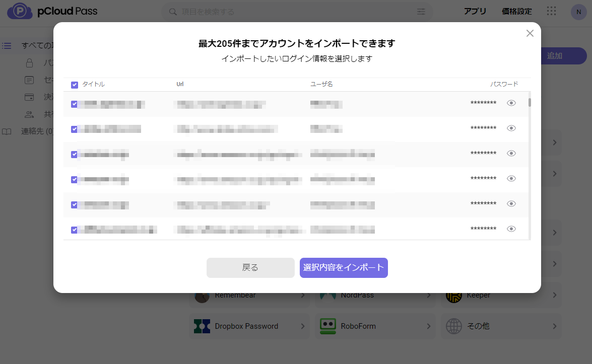Toggle the select-all タイトル checkbox
Screen dimensions: 592x364
[x=75, y=85]
